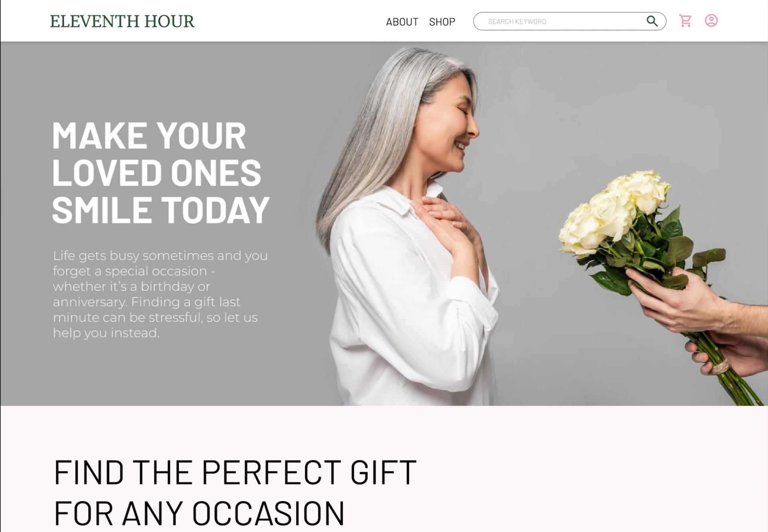Open the About page
The width and height of the screenshot is (768, 532).
click(402, 22)
